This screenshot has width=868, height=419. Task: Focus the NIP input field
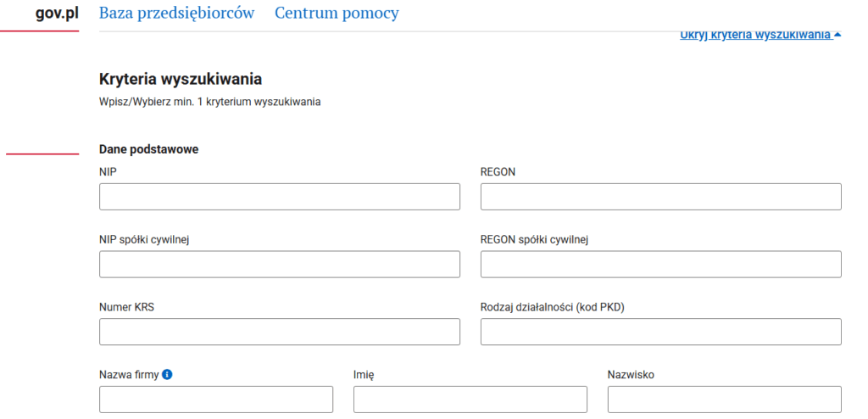(279, 197)
